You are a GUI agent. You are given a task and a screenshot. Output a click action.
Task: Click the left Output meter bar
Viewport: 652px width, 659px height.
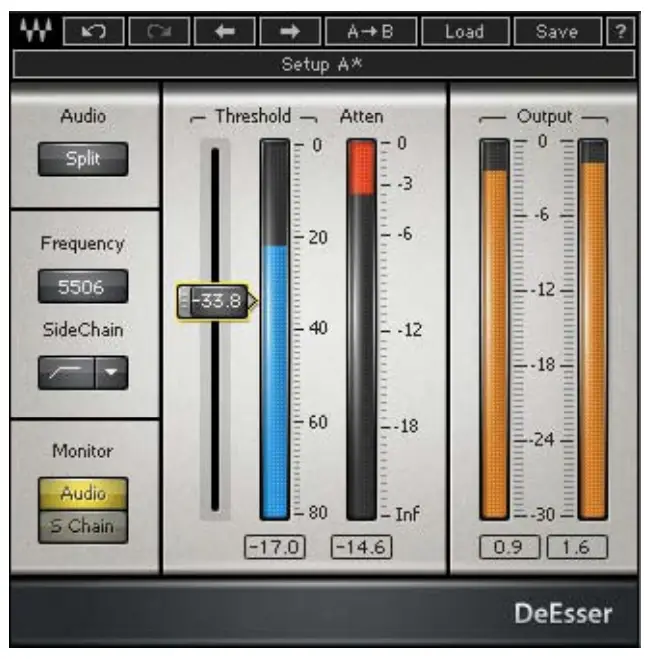tap(494, 330)
